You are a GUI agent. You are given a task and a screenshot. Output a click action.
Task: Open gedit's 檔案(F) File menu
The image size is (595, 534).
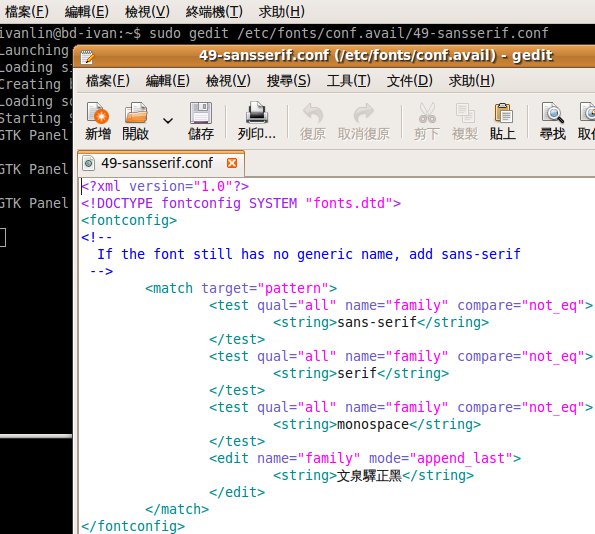tap(108, 81)
